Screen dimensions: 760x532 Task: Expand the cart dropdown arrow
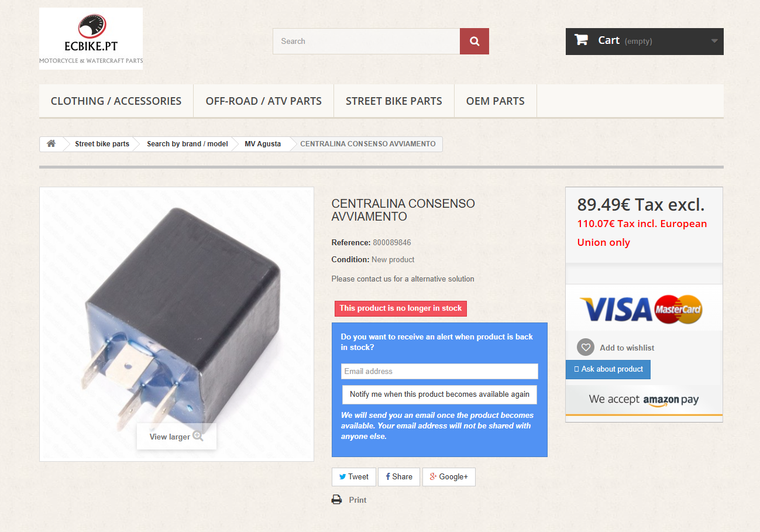point(714,41)
